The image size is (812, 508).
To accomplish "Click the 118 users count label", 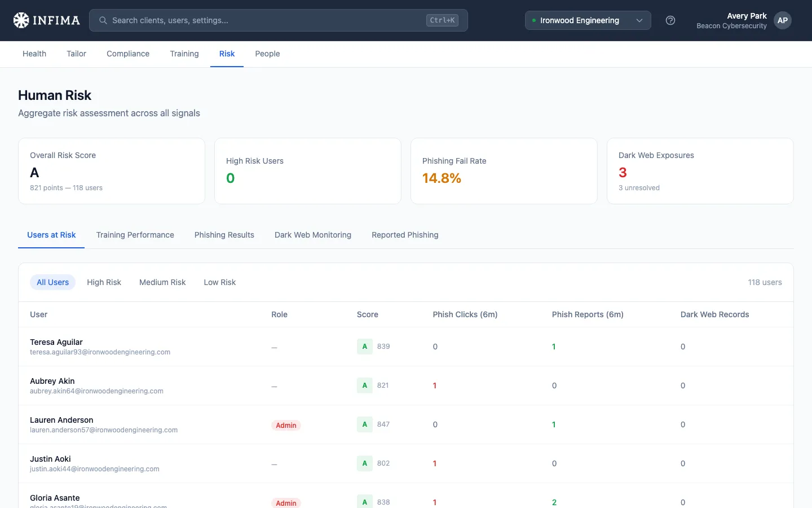I will [x=765, y=282].
